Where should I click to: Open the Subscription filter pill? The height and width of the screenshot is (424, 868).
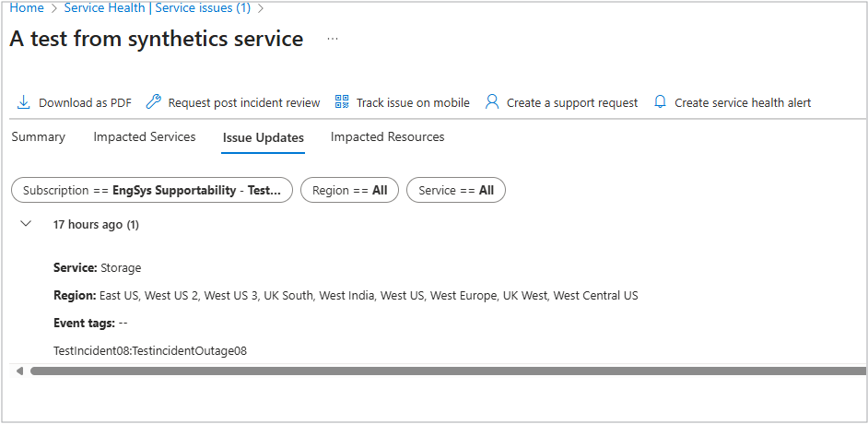[152, 191]
